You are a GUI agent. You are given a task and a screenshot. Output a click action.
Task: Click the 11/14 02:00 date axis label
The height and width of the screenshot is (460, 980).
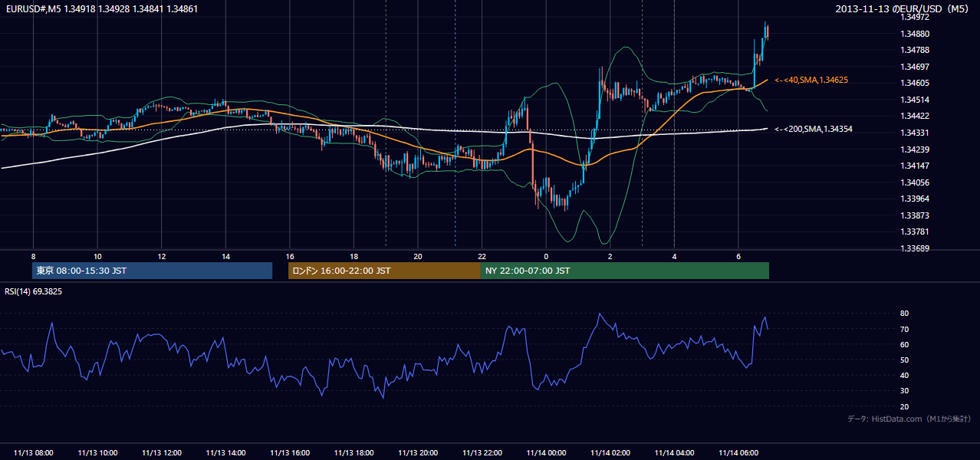click(x=610, y=453)
